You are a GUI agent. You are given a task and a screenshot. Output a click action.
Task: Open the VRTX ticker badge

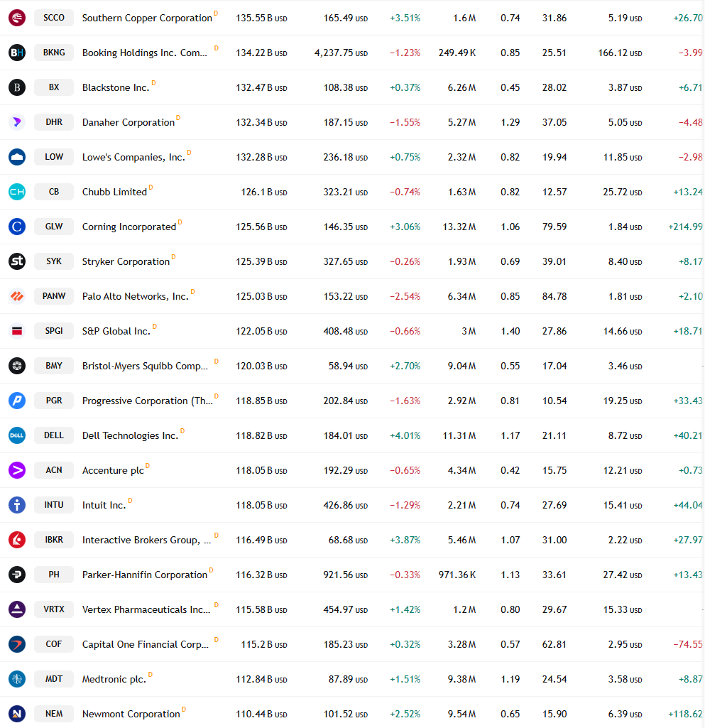[x=54, y=609]
